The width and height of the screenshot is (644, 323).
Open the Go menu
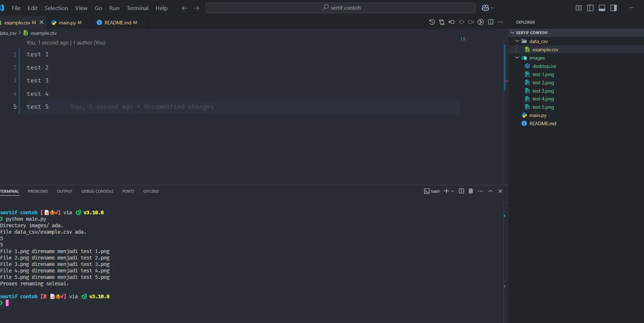pyautogui.click(x=98, y=8)
